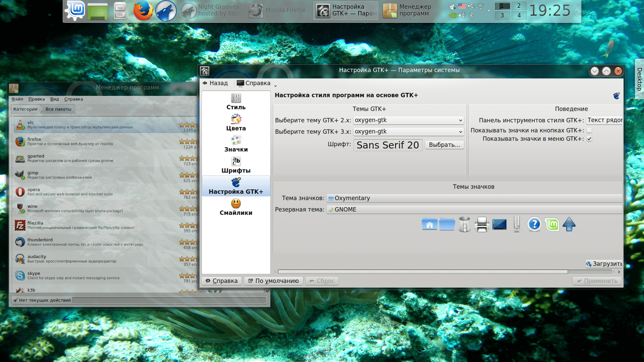Open the GTK+ toolbar style dropdown
The height and width of the screenshot is (362, 644).
604,120
